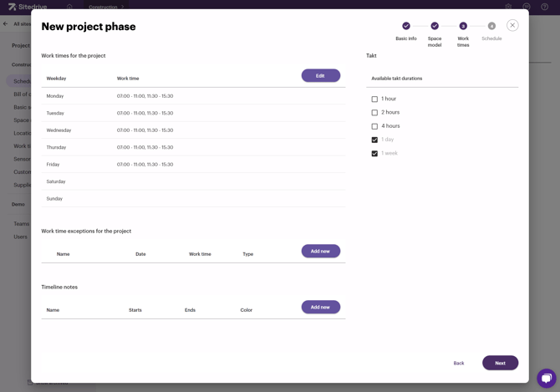Click the back arrow beside All sites
This screenshot has height=392, width=560.
coord(6,23)
